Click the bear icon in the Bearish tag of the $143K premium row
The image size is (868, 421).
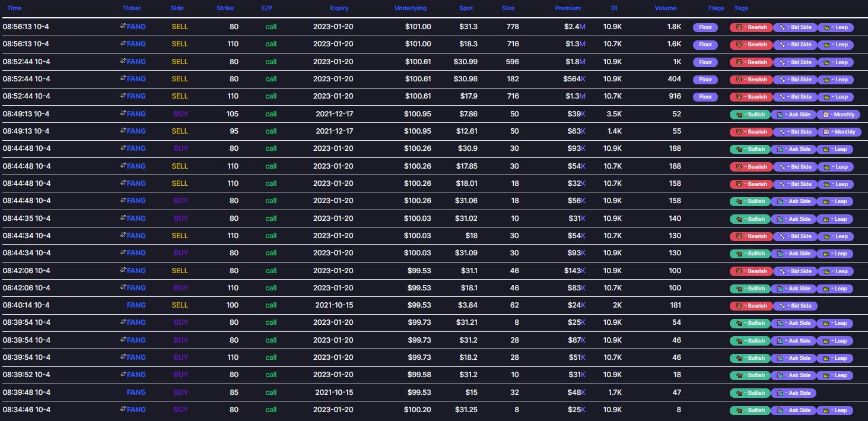click(x=739, y=271)
